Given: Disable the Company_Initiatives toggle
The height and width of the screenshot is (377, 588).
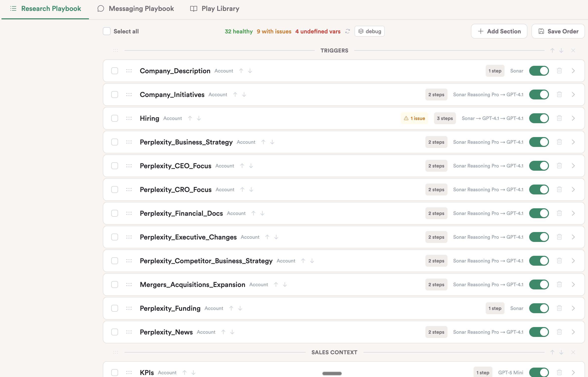Looking at the screenshot, I should [x=539, y=94].
